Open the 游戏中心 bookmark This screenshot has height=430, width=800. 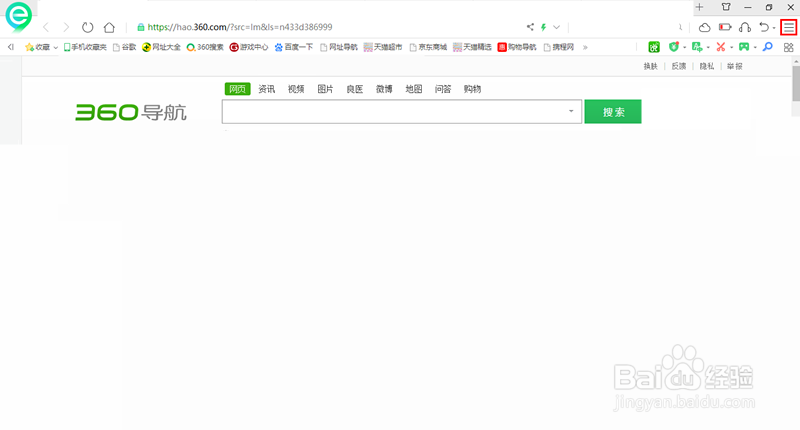click(x=249, y=47)
